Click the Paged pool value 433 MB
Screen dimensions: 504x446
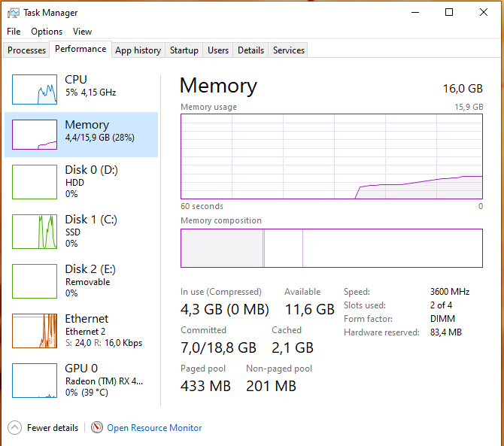(205, 386)
